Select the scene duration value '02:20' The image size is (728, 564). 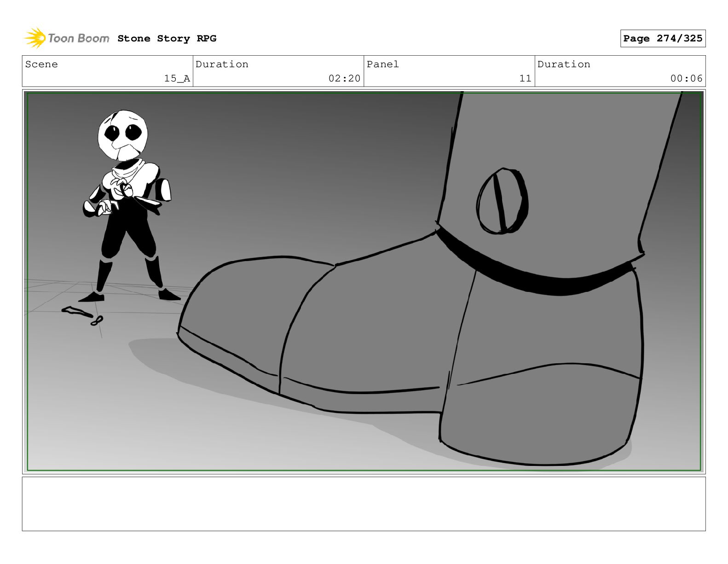tap(344, 79)
